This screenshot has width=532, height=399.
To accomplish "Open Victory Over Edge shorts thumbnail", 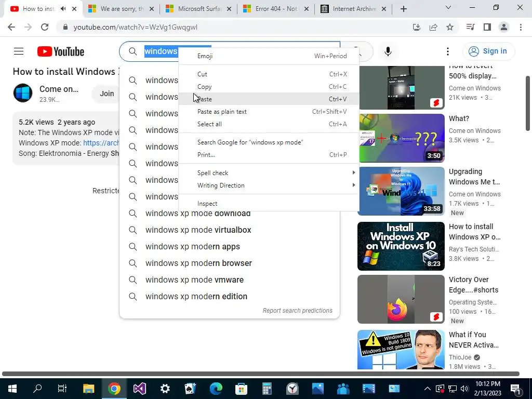I will tap(401, 299).
